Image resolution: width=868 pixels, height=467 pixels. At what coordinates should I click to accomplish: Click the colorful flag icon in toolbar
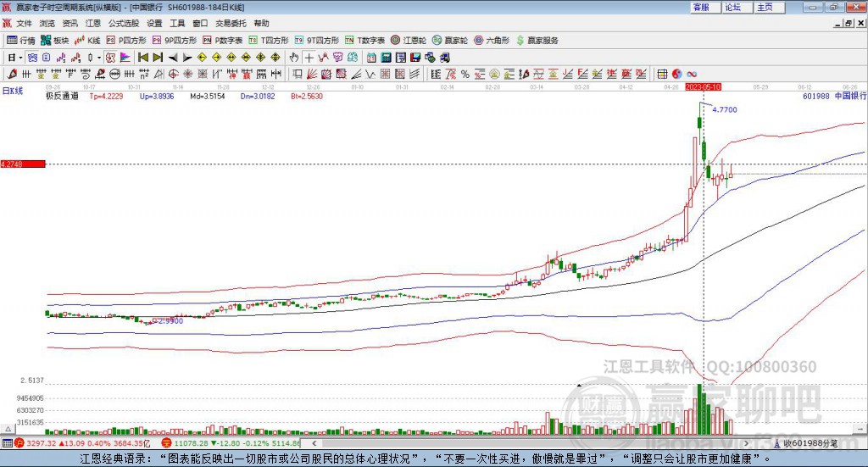click(x=125, y=58)
